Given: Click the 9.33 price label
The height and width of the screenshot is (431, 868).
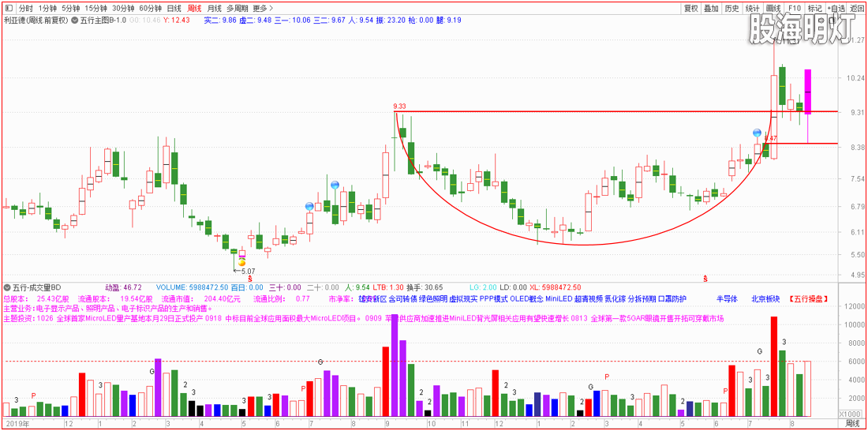Looking at the screenshot, I should click(399, 106).
